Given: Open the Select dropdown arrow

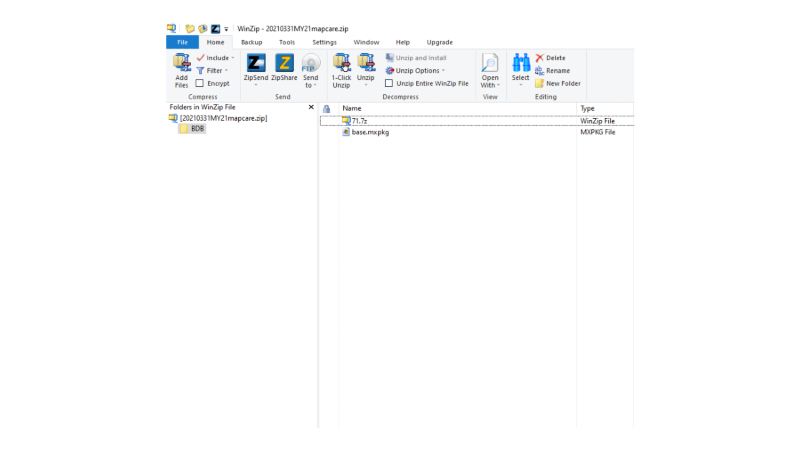Looking at the screenshot, I should 520,85.
